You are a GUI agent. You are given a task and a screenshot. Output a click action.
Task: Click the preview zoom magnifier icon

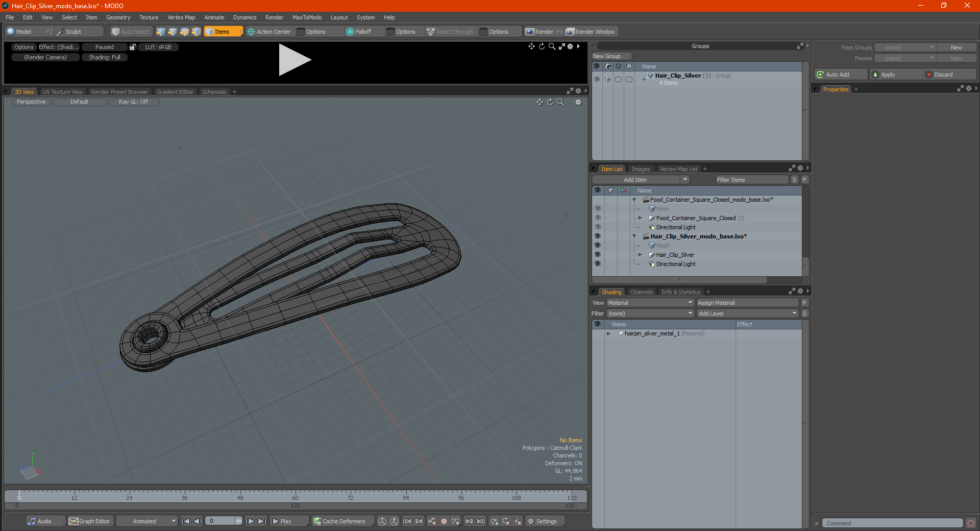[552, 46]
